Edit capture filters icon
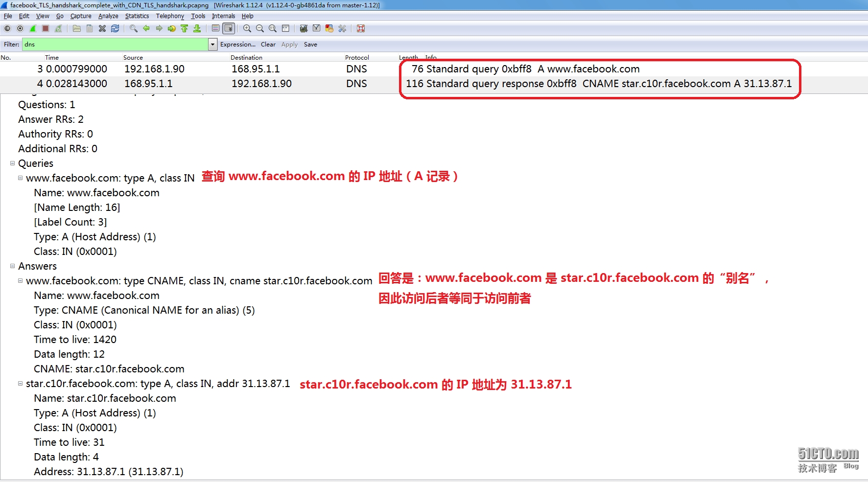Screen dimensions: 868x482 [304, 28]
